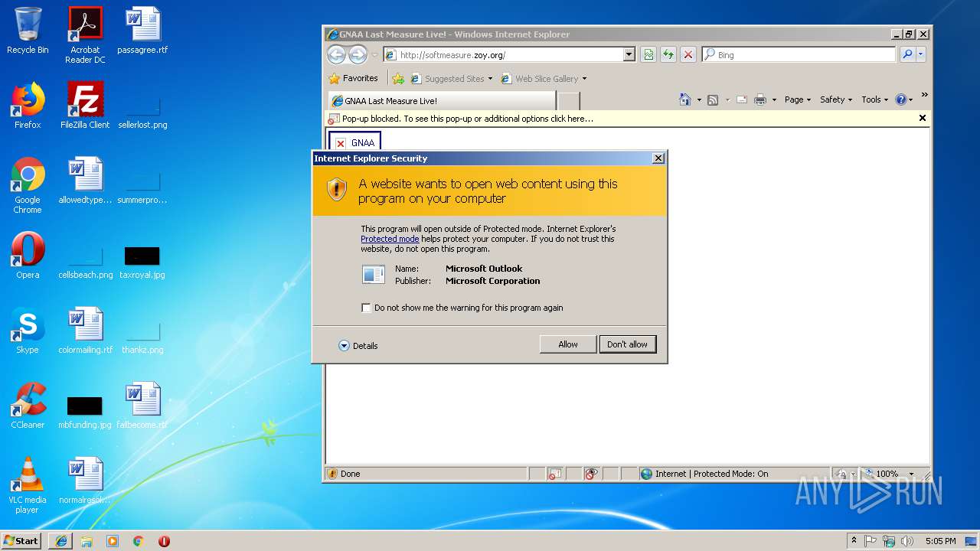
Task: Click Allow in the security dialog
Action: [567, 344]
